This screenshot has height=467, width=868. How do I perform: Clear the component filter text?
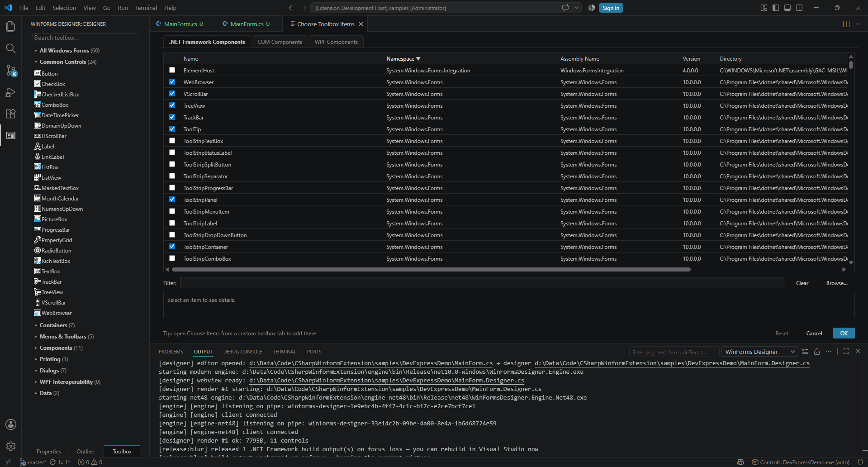pyautogui.click(x=802, y=283)
